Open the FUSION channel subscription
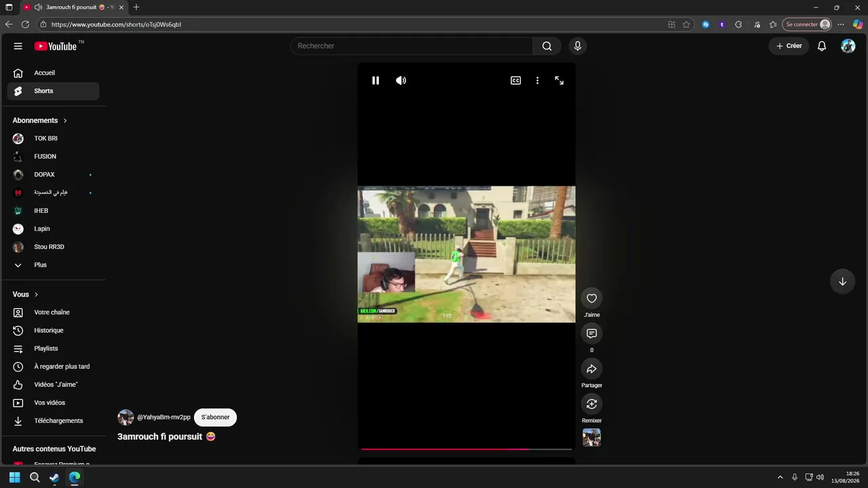This screenshot has height=488, width=868. pos(54,157)
